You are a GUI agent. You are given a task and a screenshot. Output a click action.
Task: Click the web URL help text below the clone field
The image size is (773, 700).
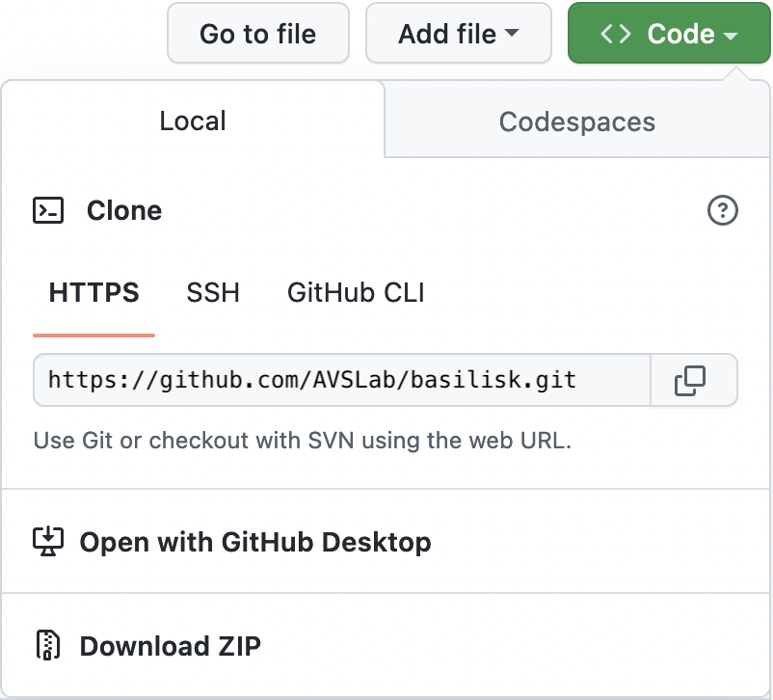(x=304, y=440)
